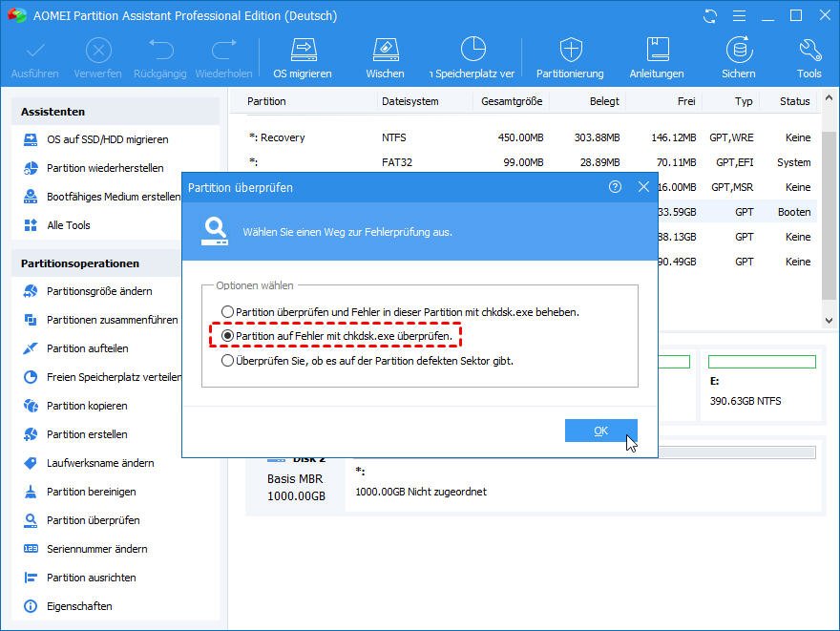Choose Partition überprüfen in sidebar

click(82, 520)
